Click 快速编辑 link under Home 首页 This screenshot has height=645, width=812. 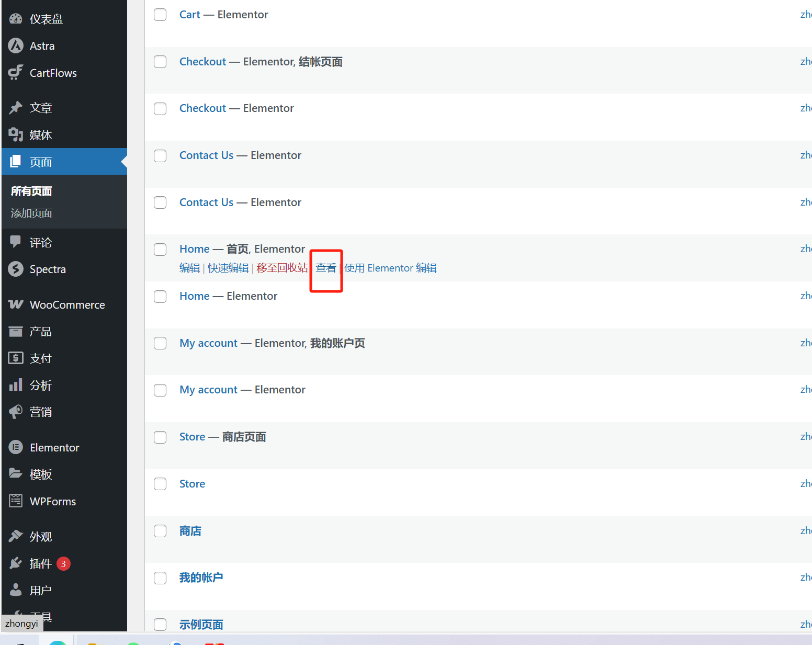228,268
